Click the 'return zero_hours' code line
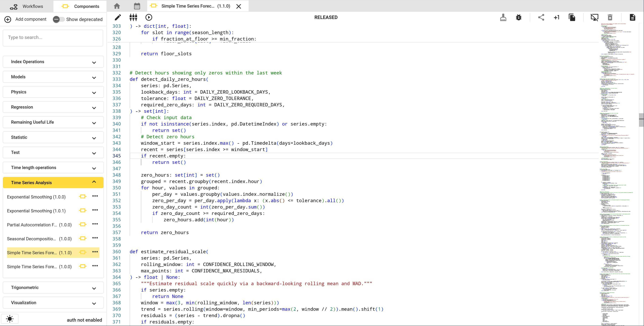The height and width of the screenshot is (326, 644). point(165,232)
